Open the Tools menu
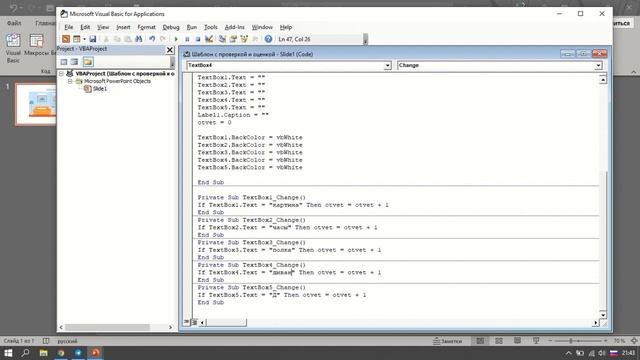 [211, 27]
